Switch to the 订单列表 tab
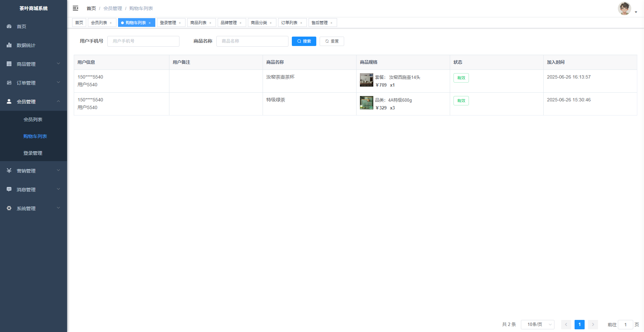Viewport: 644px width, 332px height. coord(289,22)
